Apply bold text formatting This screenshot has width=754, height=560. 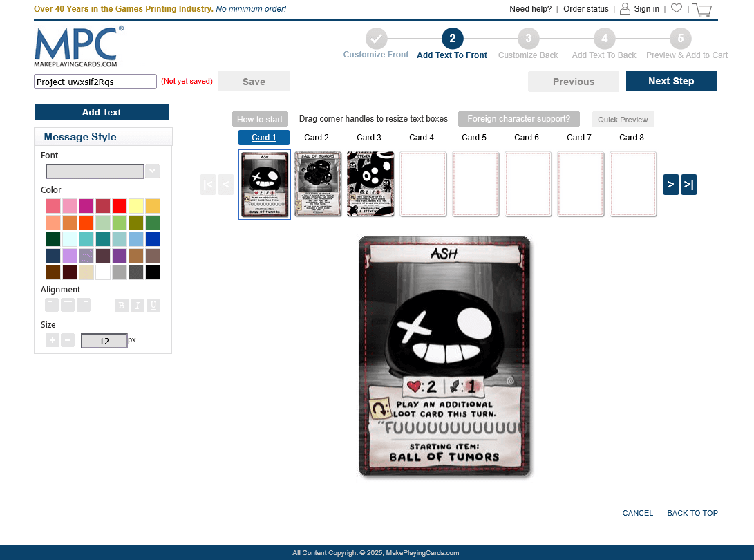(x=121, y=304)
